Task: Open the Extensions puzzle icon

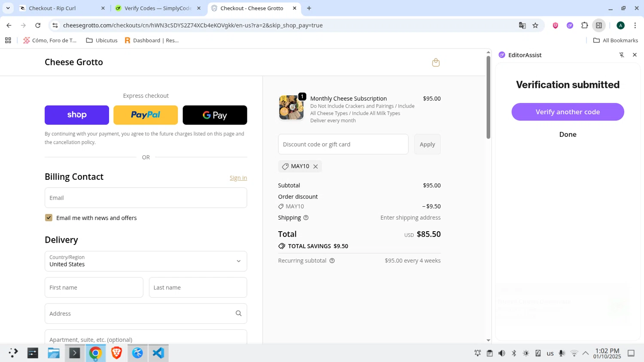Action: [584, 25]
